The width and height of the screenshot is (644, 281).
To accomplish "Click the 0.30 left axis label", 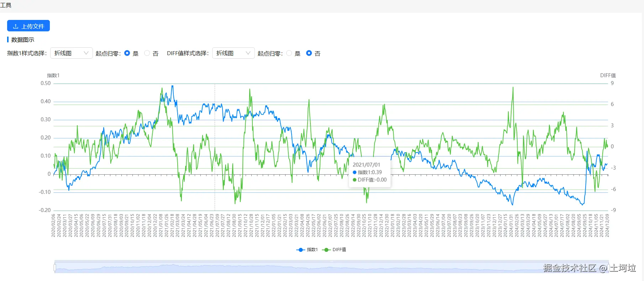I will 46,120.
